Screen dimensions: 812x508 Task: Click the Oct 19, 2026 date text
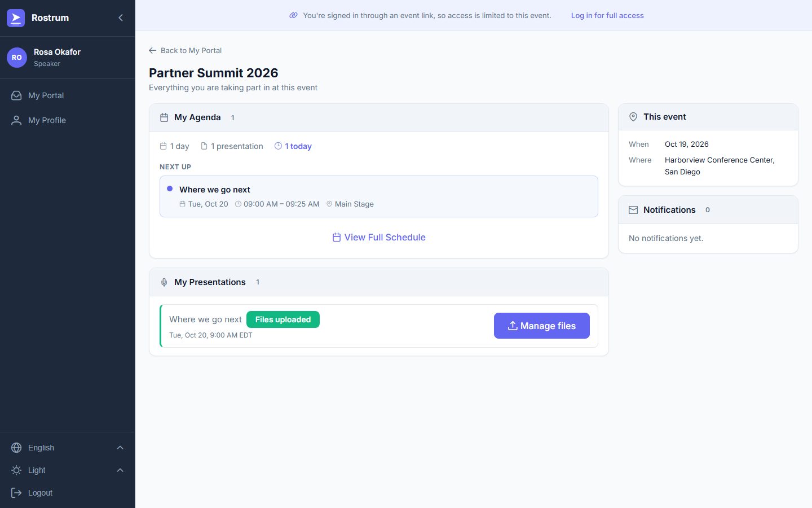[687, 144]
